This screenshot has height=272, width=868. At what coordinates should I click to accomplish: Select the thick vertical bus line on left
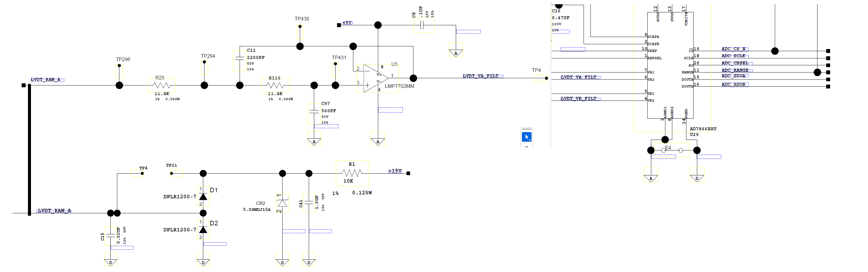(x=29, y=150)
